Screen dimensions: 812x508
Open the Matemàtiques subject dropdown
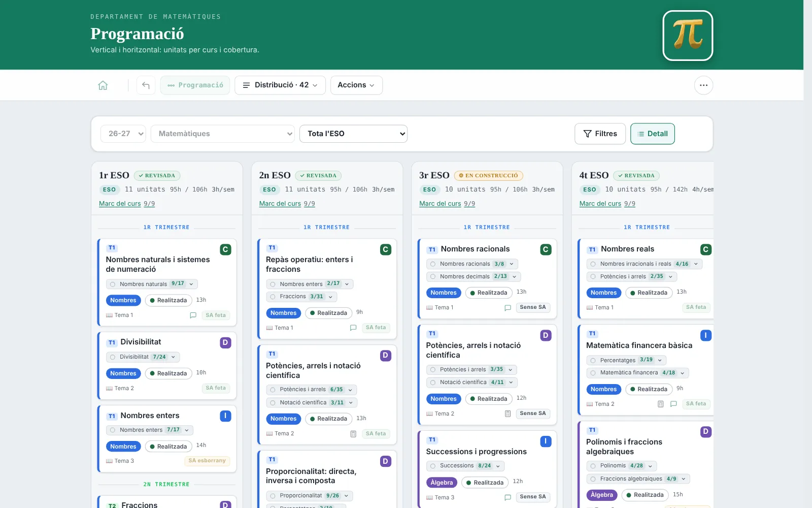pyautogui.click(x=223, y=134)
